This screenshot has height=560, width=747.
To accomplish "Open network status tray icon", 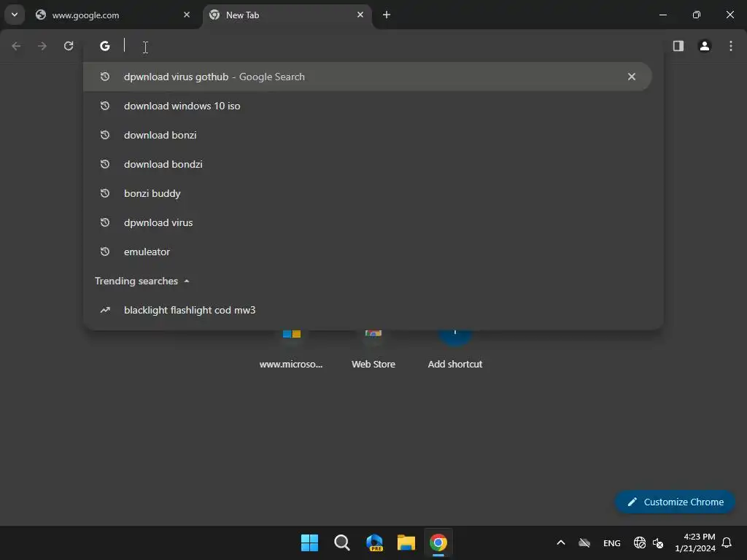I will tap(639, 542).
